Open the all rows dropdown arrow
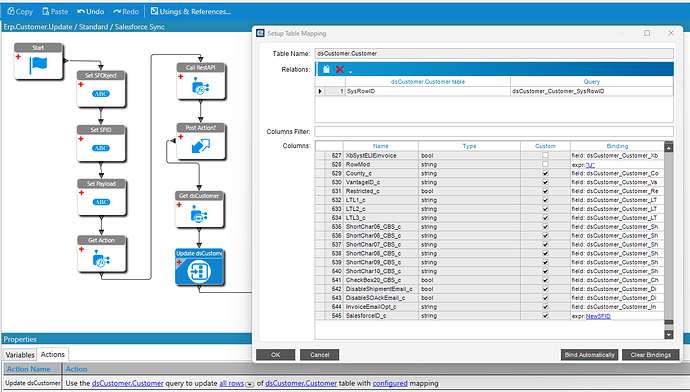The height and width of the screenshot is (392, 690). [x=250, y=384]
